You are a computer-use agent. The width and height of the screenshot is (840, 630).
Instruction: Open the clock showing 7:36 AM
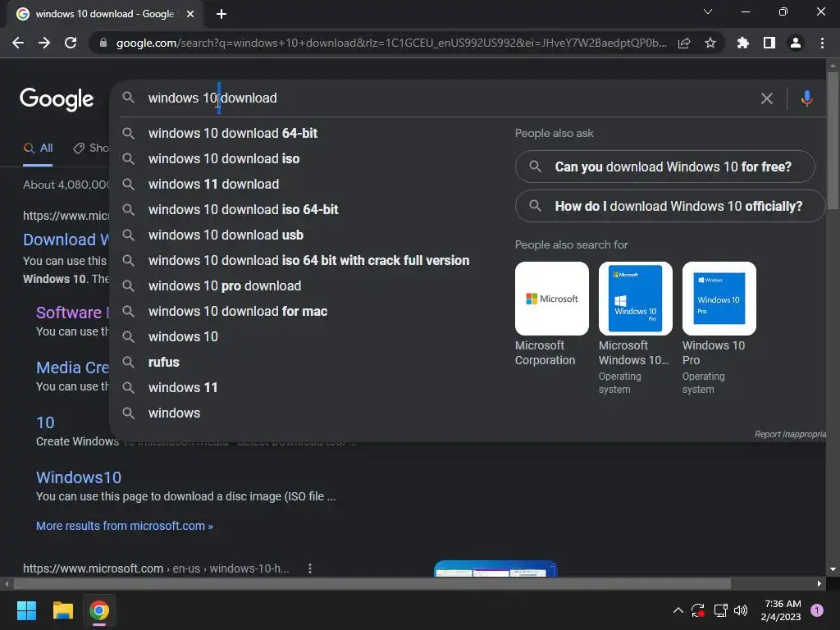(x=781, y=610)
